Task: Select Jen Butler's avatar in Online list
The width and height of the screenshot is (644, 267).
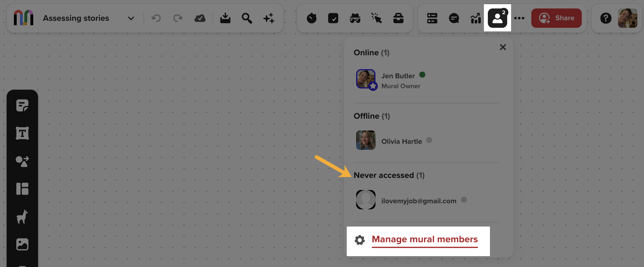Action: (366, 79)
